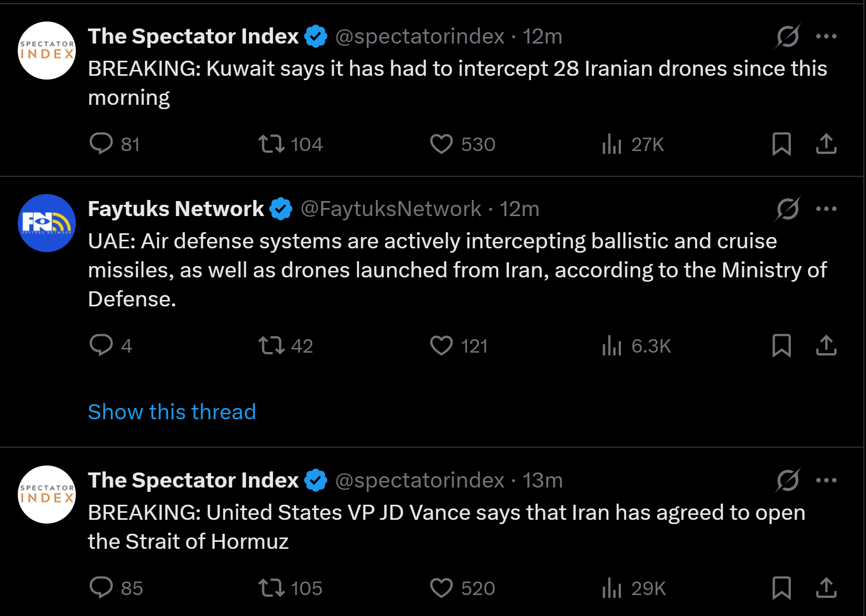866x616 pixels.
Task: Bookmark the Strait of Hormuz tweet
Action: point(781,588)
